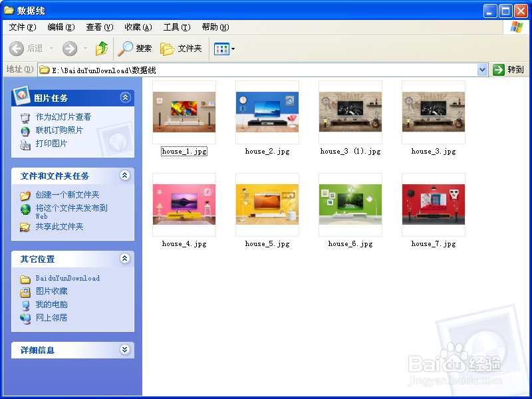
Task: Click the slideshow screen icon in Picture Tasks
Action: (x=25, y=118)
